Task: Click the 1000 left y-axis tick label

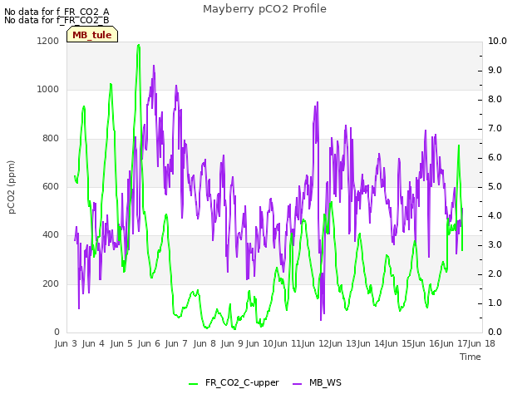Action: point(48,89)
